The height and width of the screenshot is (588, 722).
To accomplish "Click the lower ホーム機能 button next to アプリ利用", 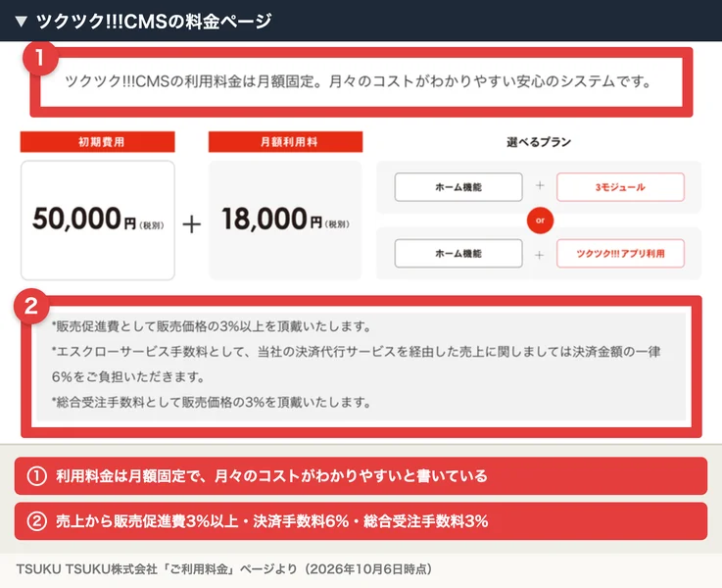I will pos(458,253).
